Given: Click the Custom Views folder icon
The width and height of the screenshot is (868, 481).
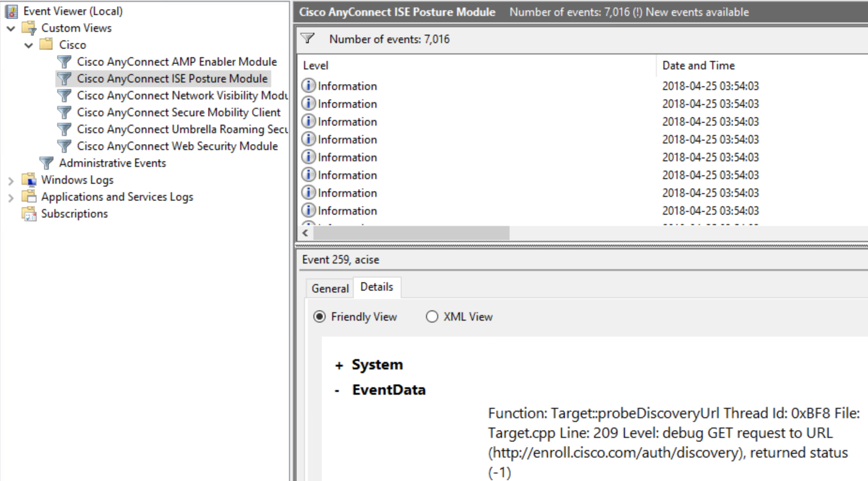Looking at the screenshot, I should tap(29, 28).
